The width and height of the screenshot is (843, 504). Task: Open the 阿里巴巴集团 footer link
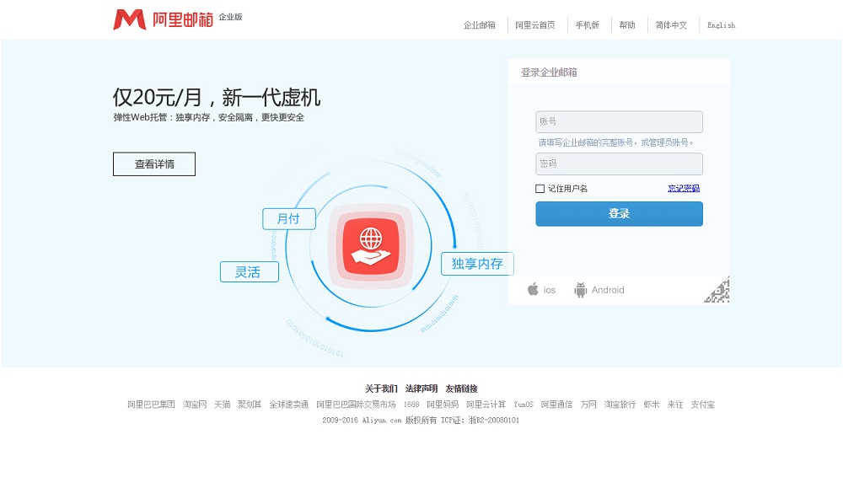point(151,405)
